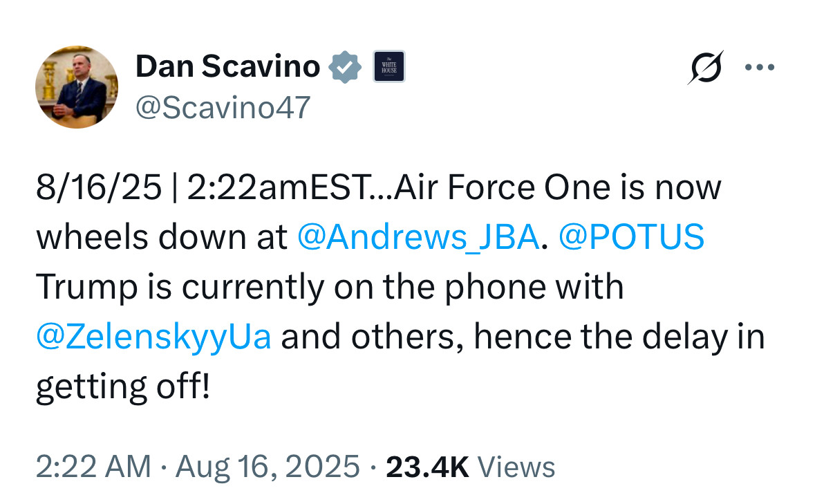Open the @Scavino47 handle link
This screenshot has width=815, height=504.
(x=223, y=107)
